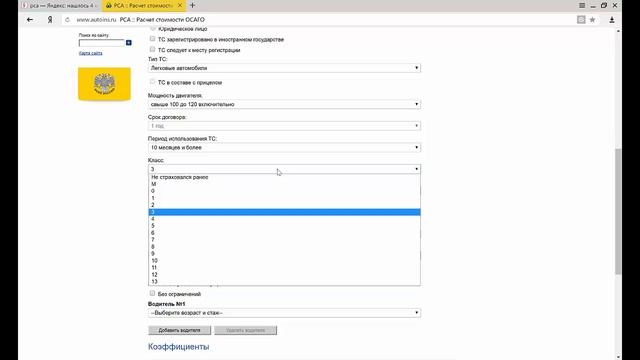Click the 'Коэффициенты' heading
640x360 pixels.
pos(178,347)
